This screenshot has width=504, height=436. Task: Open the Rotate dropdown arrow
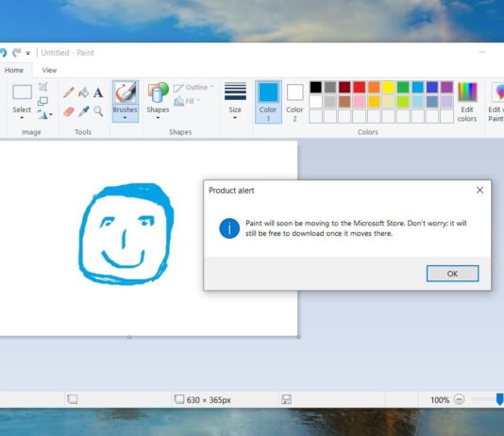(x=51, y=115)
